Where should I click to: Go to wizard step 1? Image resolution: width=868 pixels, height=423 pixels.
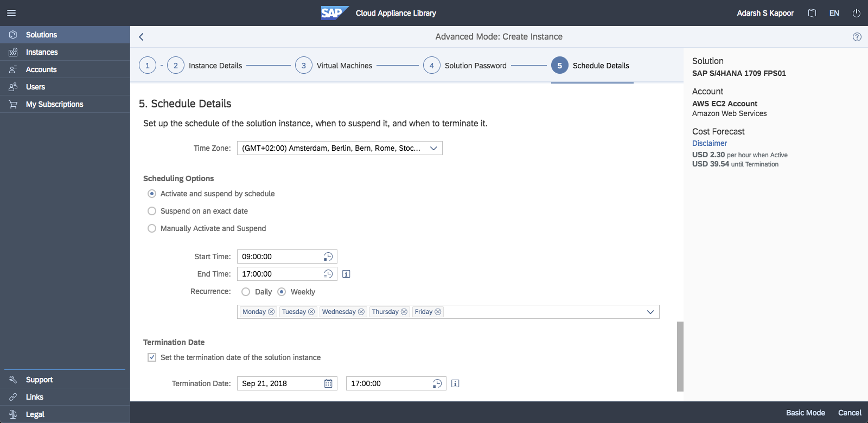coord(148,66)
